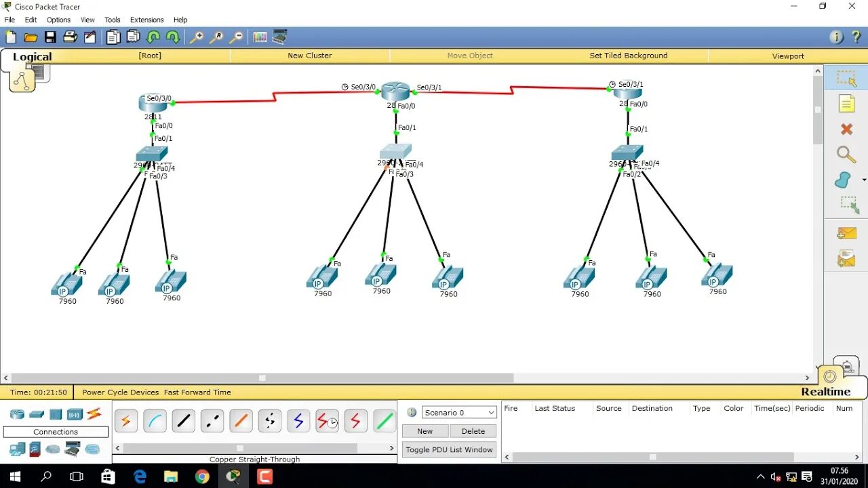
Task: Expand the drawing tool dropdown arrow
Action: (x=864, y=180)
